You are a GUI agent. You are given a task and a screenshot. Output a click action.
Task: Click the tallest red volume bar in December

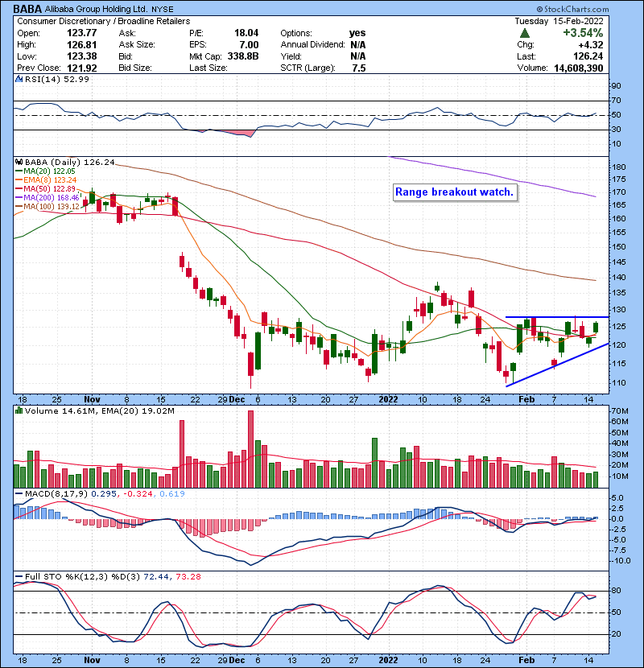pos(250,449)
